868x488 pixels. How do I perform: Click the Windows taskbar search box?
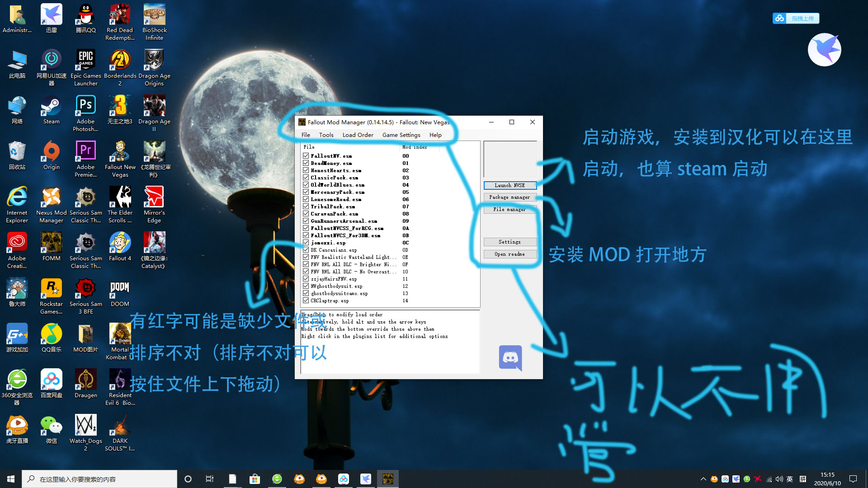(99, 479)
